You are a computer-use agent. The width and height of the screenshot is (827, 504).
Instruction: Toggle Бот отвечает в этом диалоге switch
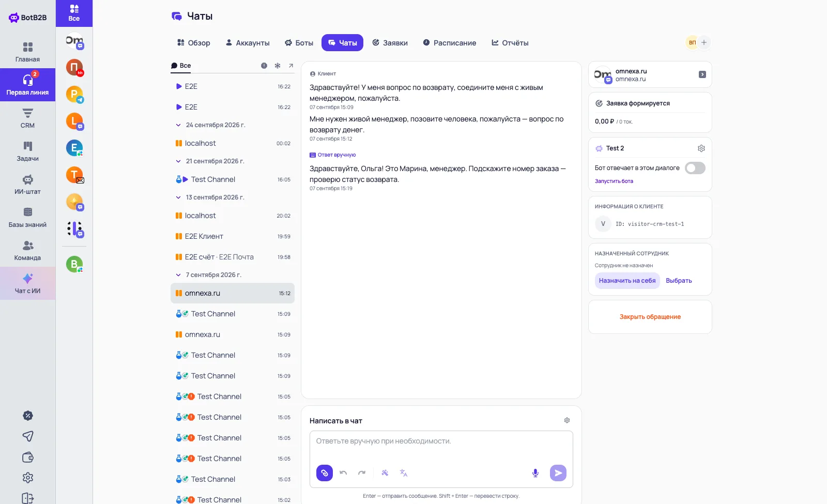[x=695, y=168]
